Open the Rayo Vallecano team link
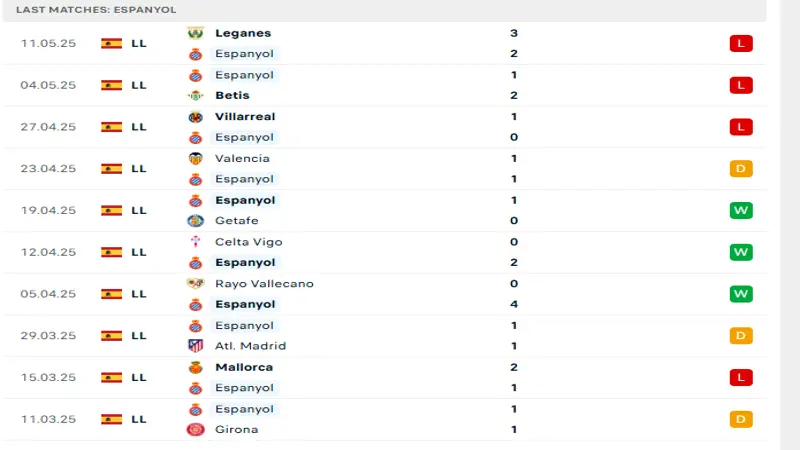The width and height of the screenshot is (800, 450). (x=264, y=283)
